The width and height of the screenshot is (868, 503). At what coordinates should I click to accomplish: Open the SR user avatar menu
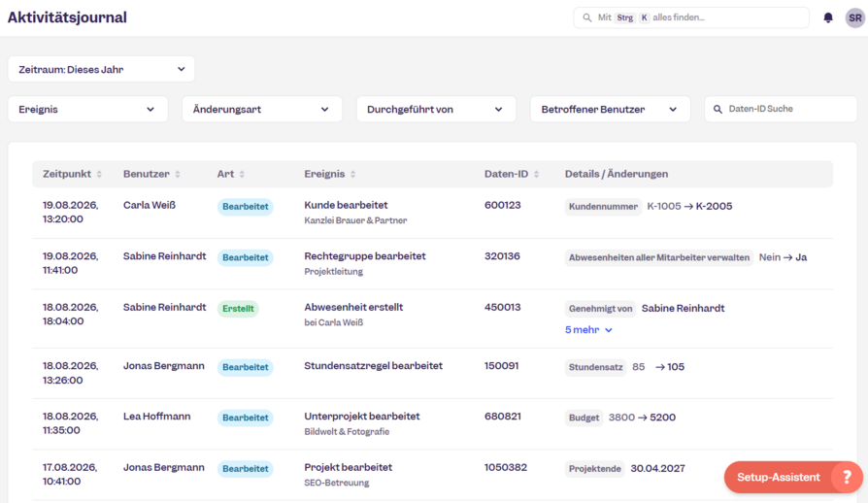pyautogui.click(x=854, y=17)
